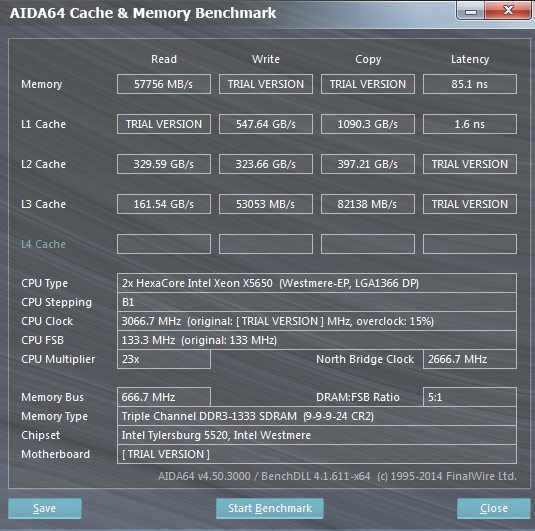535x531 pixels.
Task: Select L2 Cache Write 323.66 GB/s
Action: click(266, 164)
